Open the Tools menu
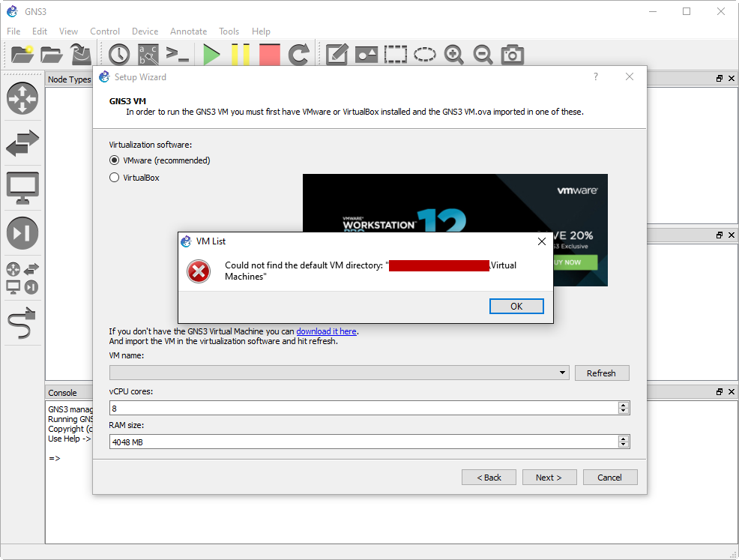 229,31
